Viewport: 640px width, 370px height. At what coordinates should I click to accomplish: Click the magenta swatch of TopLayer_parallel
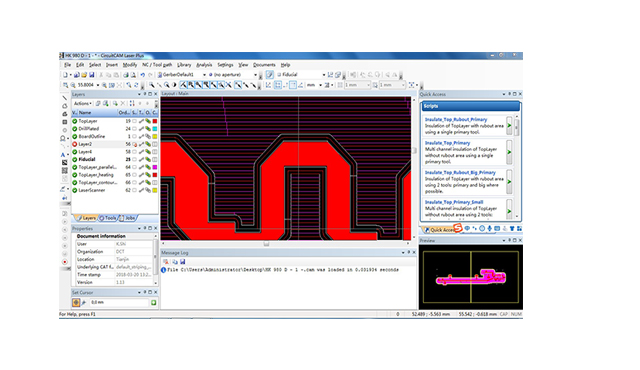(x=155, y=167)
